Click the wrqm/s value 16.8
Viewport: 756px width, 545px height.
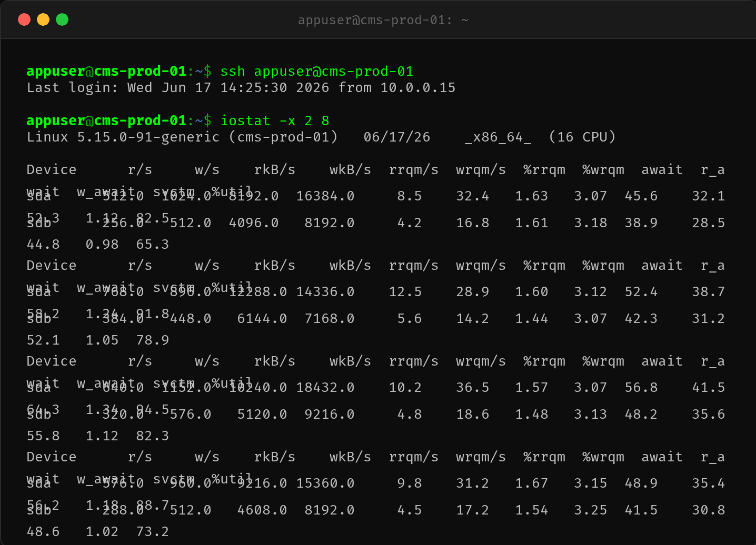pyautogui.click(x=473, y=223)
